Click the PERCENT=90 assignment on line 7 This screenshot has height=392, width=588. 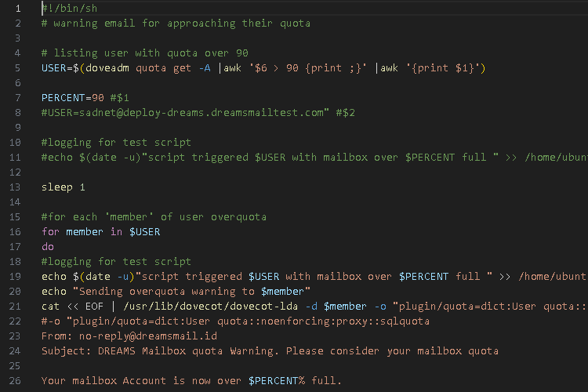coord(72,98)
